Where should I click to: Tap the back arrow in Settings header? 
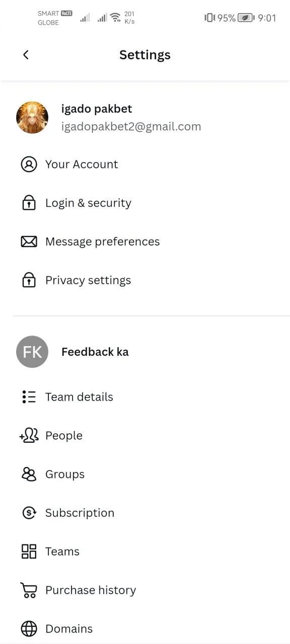click(x=26, y=55)
